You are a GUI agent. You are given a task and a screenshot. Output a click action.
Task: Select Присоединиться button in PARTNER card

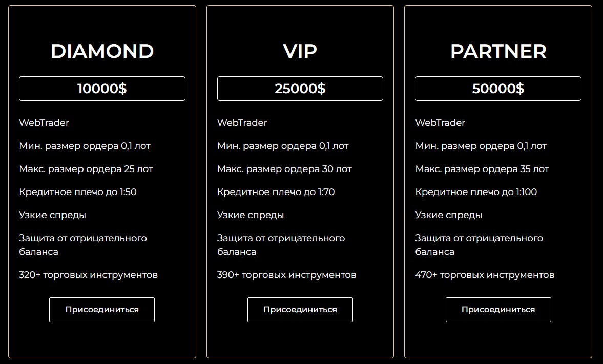[x=498, y=309]
